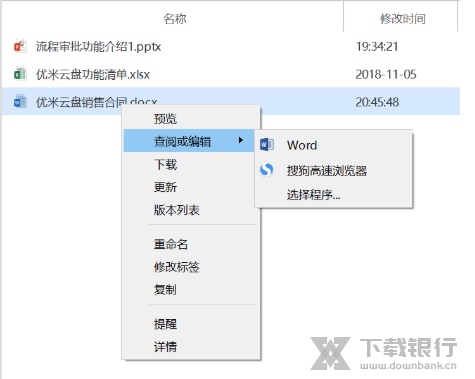This screenshot has height=379, width=475.
Task: Click the modified time 20:45:48
Action: tap(377, 102)
